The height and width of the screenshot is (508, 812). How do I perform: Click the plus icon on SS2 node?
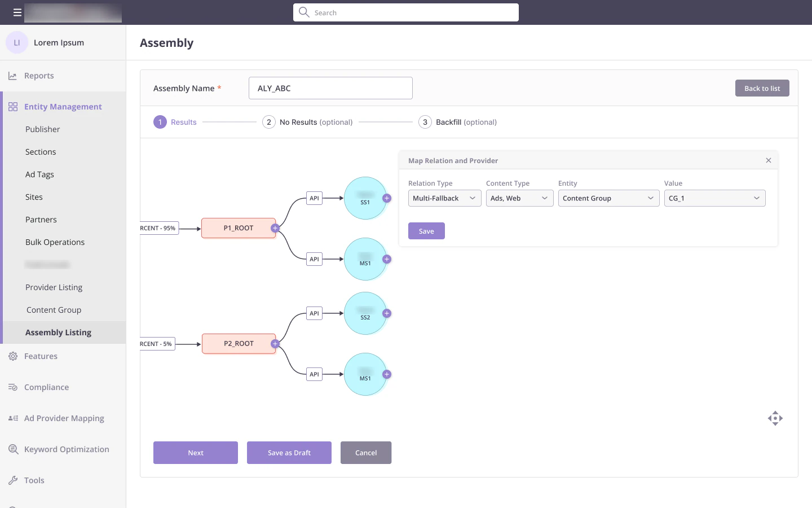[387, 313]
